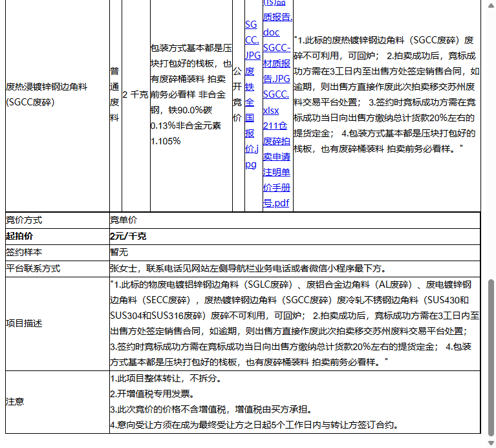Download the SGCC.xlsx file link
This screenshot has width=496, height=448.
(x=276, y=102)
